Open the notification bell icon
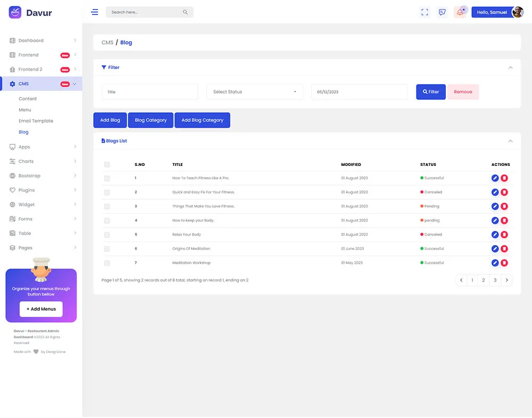532x418 pixels. click(460, 12)
